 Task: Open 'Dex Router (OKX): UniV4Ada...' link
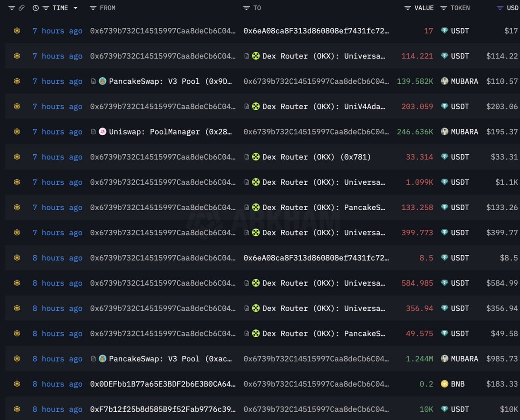coord(324,107)
